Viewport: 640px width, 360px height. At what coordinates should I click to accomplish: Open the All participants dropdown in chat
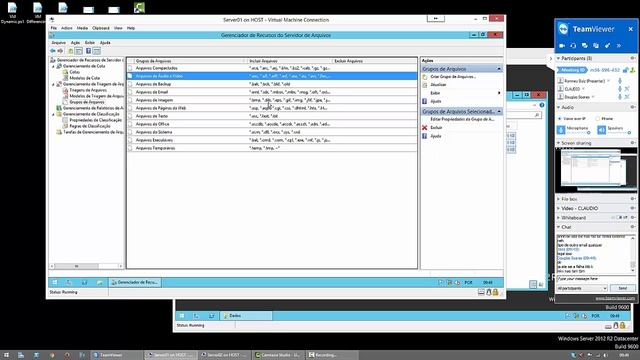(x=582, y=288)
